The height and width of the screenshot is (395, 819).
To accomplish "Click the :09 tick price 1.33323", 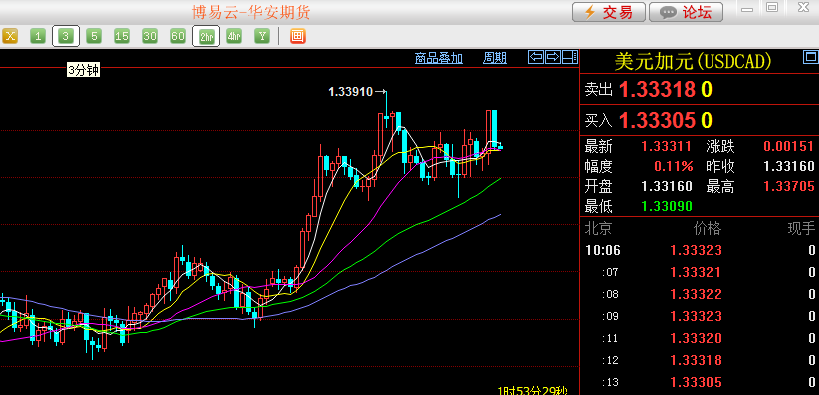I will 696,316.
